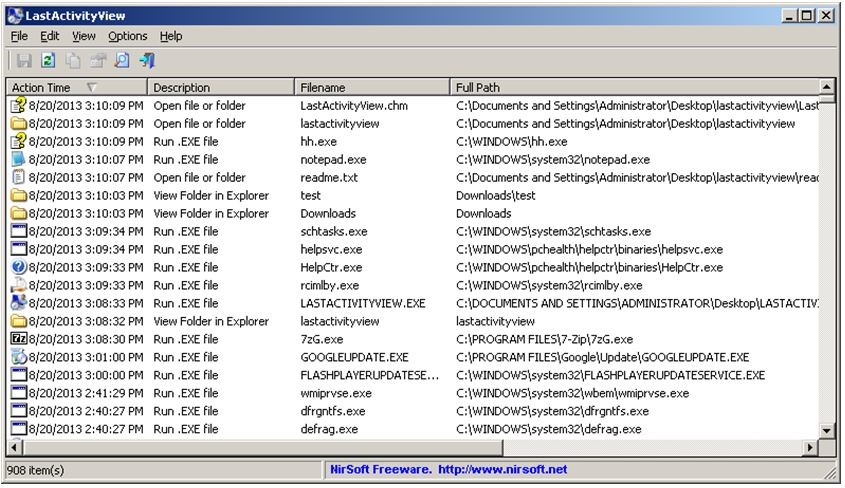Select the dfrgntfs.exe filename cell
Viewport: 845px width, 488px height.
pos(333,411)
